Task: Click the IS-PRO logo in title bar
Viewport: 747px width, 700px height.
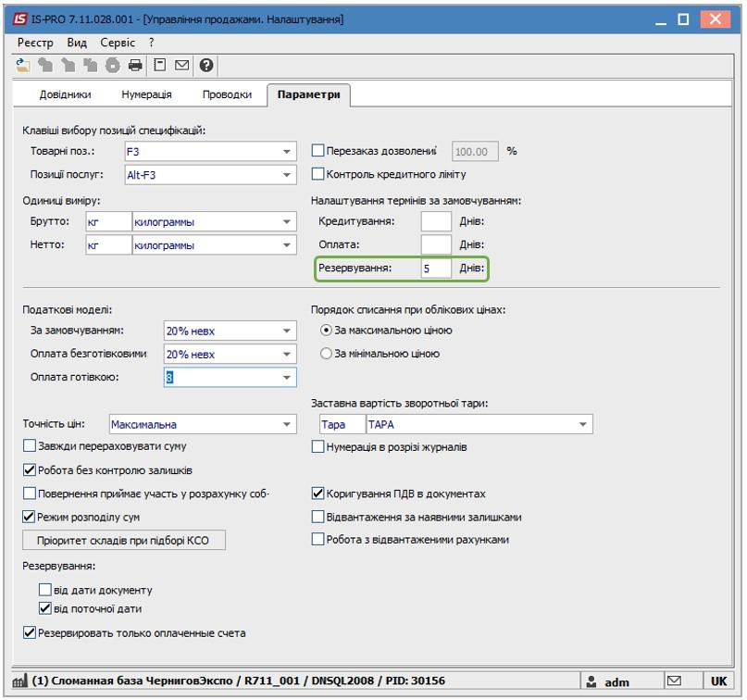Action: point(20,19)
